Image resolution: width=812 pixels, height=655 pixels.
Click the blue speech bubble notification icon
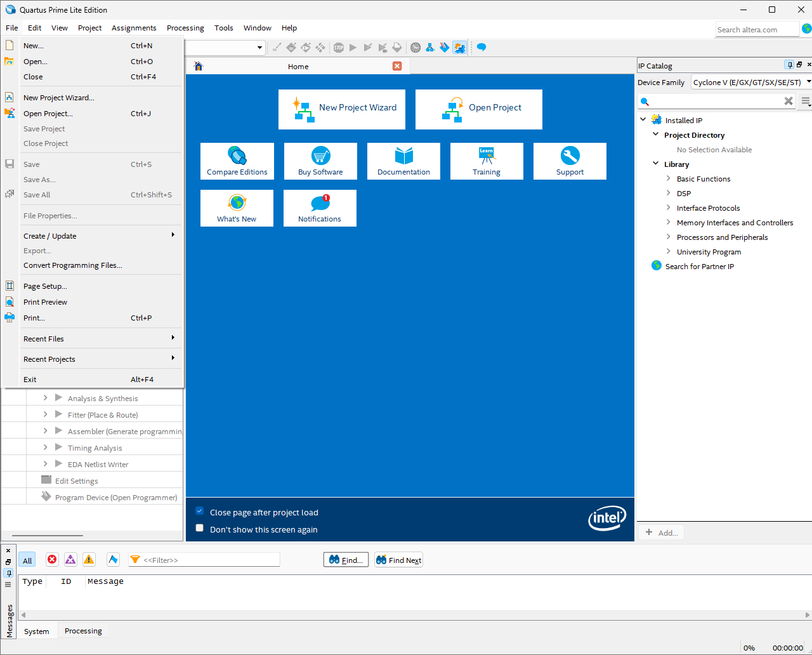[x=481, y=48]
